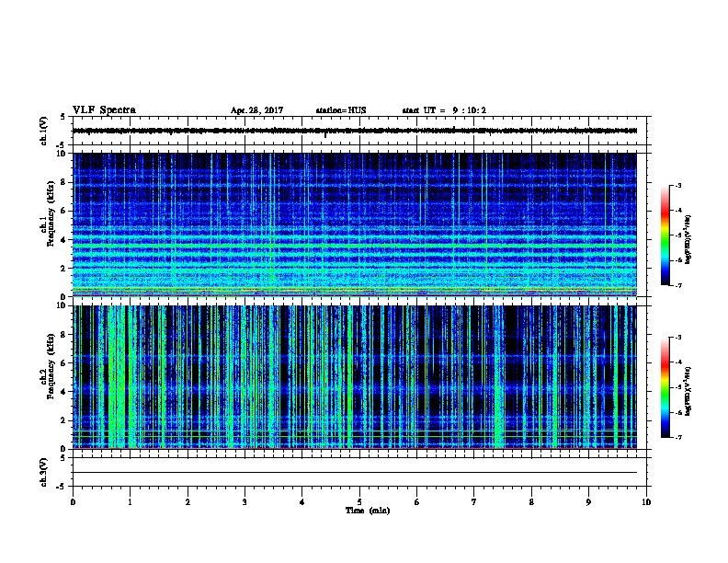Click the "station=HUS" label
Image resolution: width=728 pixels, height=563 pixels.
click(x=341, y=110)
